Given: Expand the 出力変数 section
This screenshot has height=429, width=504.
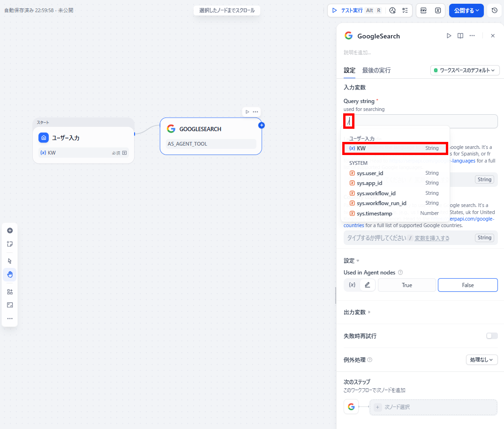Looking at the screenshot, I should (x=357, y=312).
